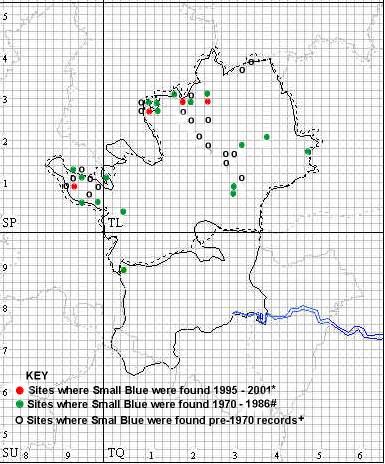Click the left axis label 9
385x464 pixels.
pyautogui.click(x=5, y=267)
